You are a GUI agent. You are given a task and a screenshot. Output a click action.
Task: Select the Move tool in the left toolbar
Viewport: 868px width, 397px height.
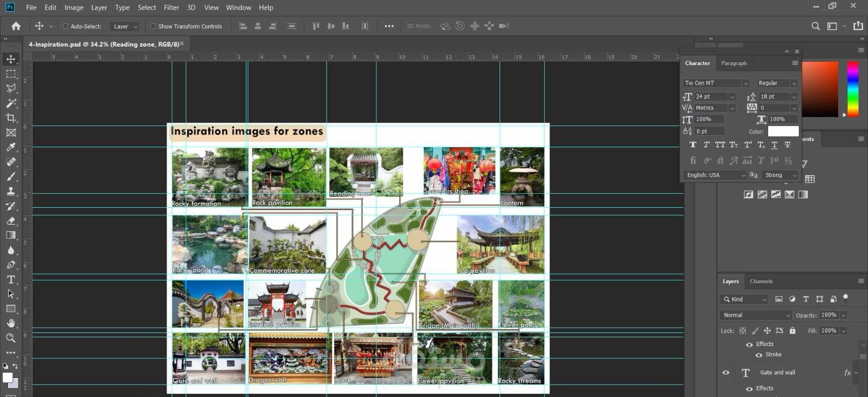(11, 59)
